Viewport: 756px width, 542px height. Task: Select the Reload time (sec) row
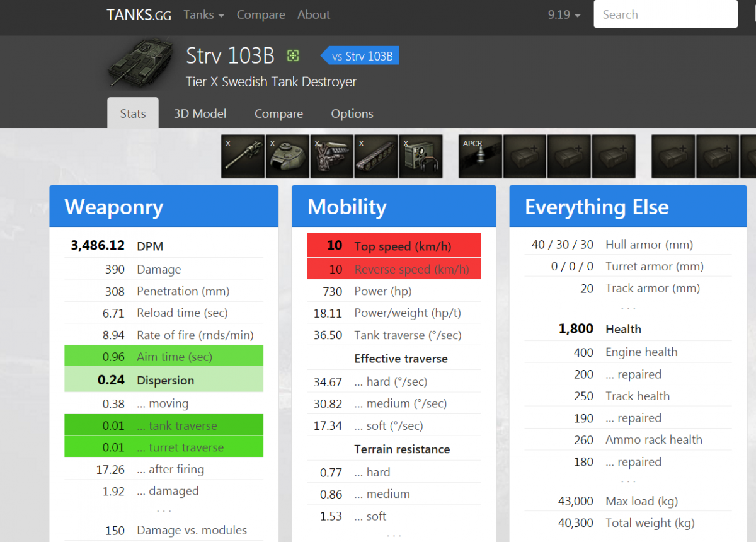pos(164,313)
